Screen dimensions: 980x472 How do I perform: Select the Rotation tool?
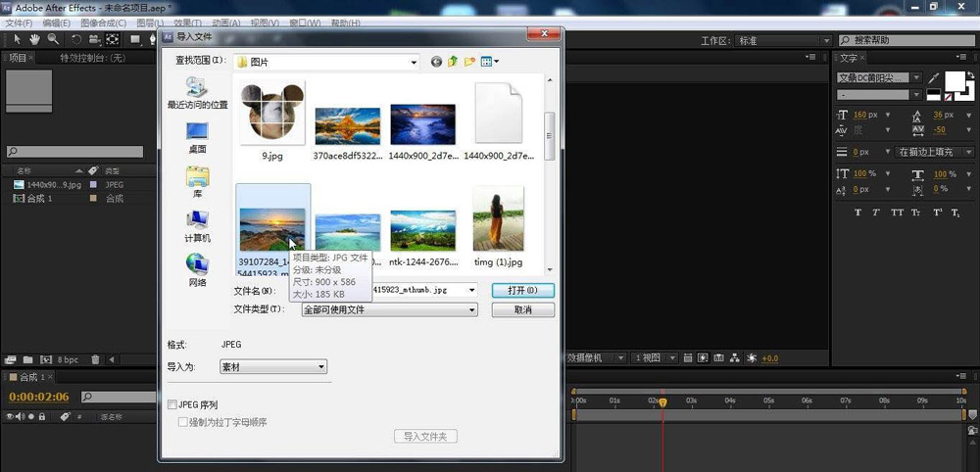[x=76, y=39]
